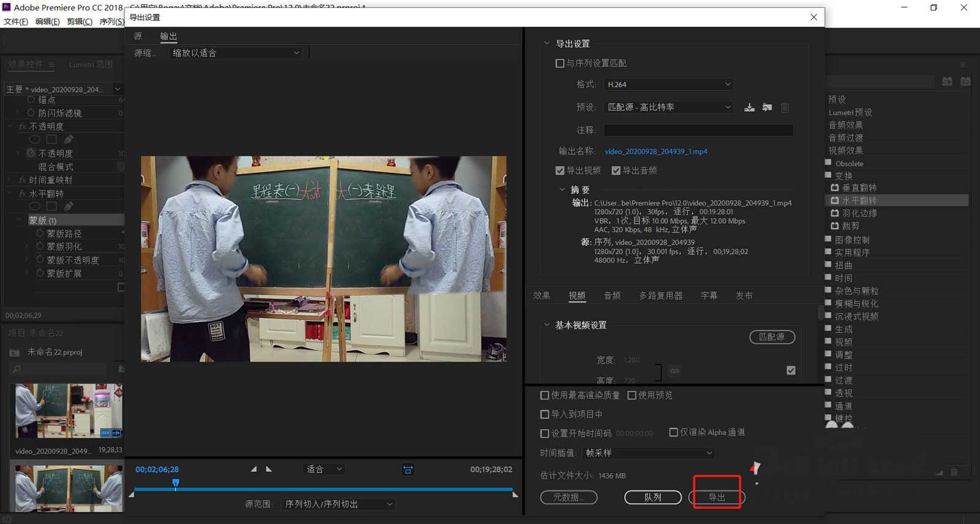Toggle 使用最高渲染质量 checkbox
Viewport: 980px width, 524px height.
coord(545,395)
